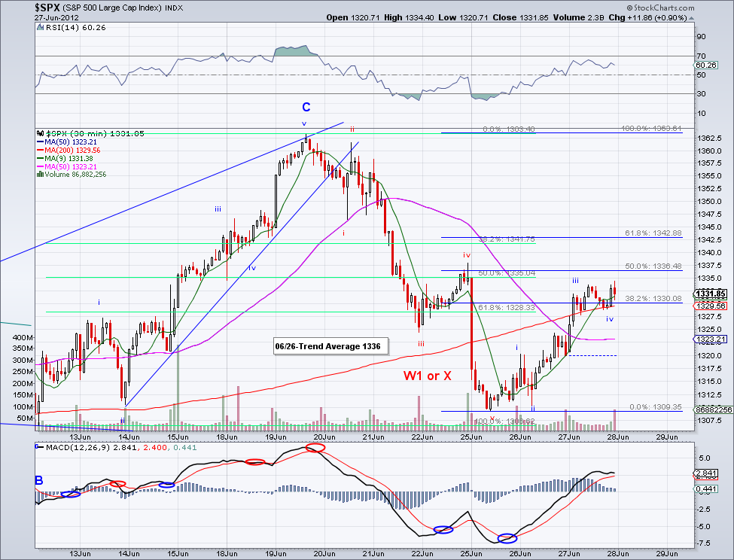The image size is (734, 560).
Task: Click the 1331.85 last price tag
Action: (x=710, y=294)
